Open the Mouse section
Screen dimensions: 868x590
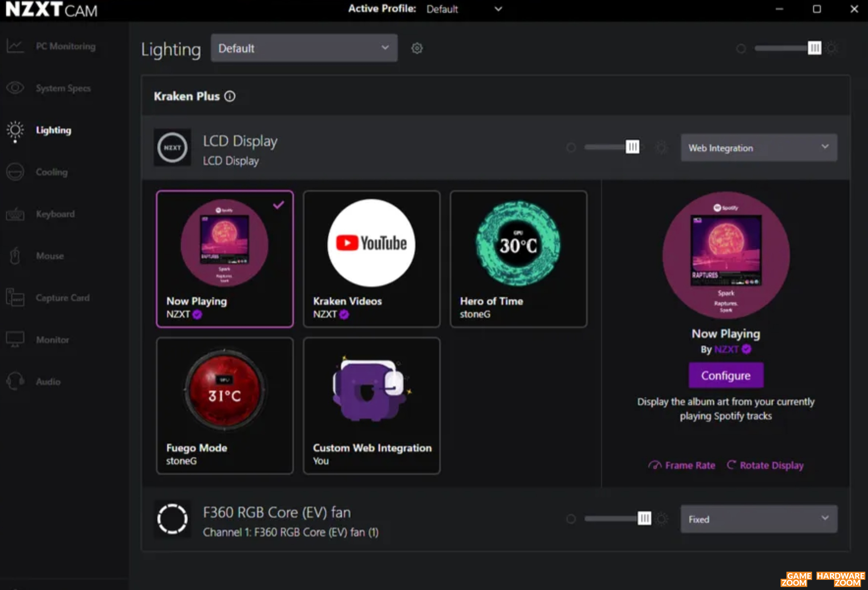[50, 256]
